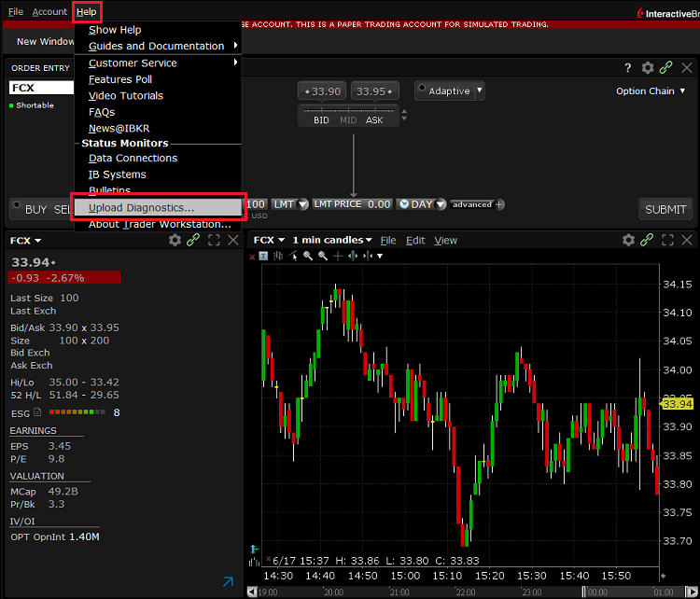Select BID on price selector
The height and width of the screenshot is (599, 700).
pos(321,120)
